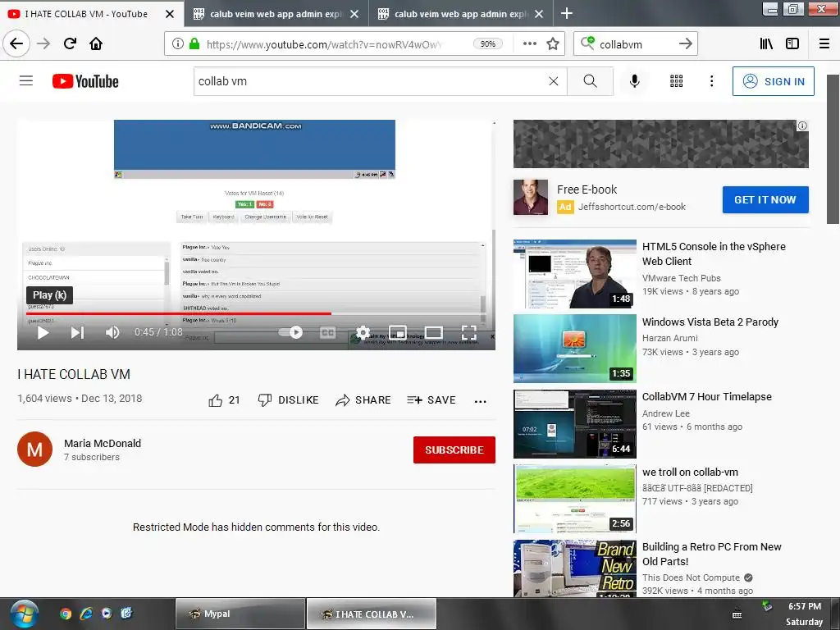
Task: Open Building a Retro PC video title
Action: 711,554
